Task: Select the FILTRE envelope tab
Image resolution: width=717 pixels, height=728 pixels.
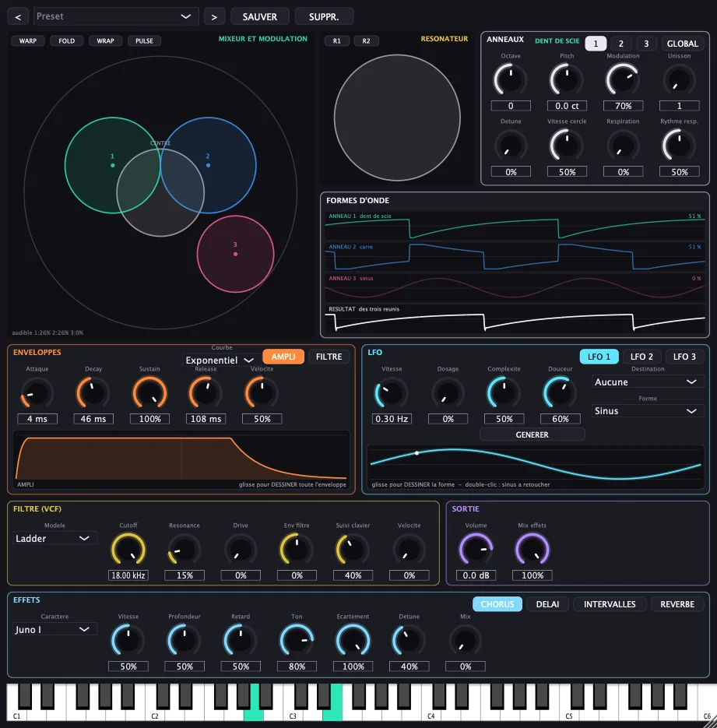Action: (329, 357)
